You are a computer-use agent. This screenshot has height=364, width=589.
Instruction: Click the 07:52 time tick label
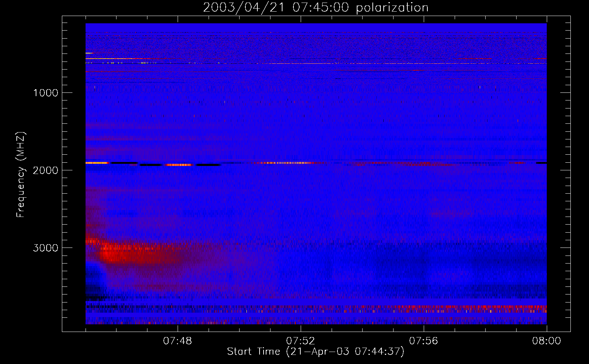pos(300,341)
